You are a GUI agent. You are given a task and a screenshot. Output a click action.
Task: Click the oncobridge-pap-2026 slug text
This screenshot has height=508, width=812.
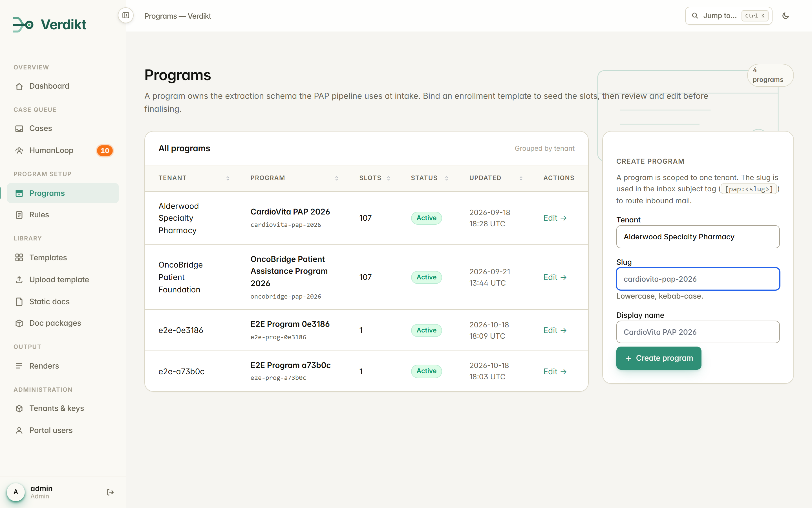click(286, 297)
